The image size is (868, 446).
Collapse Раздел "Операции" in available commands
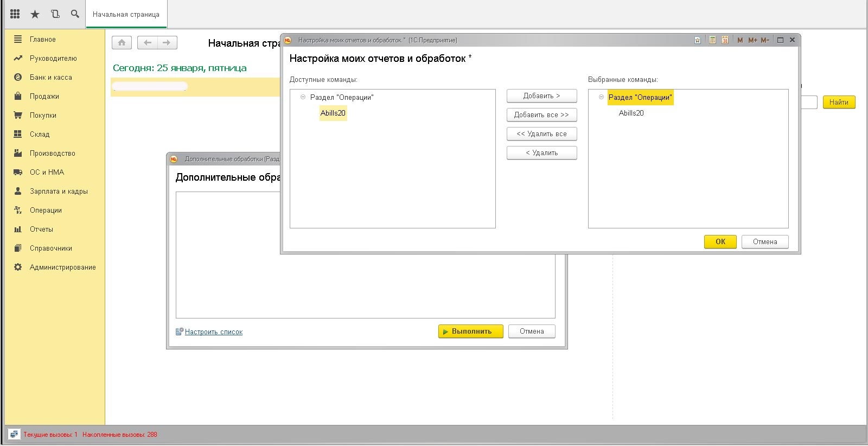click(303, 97)
